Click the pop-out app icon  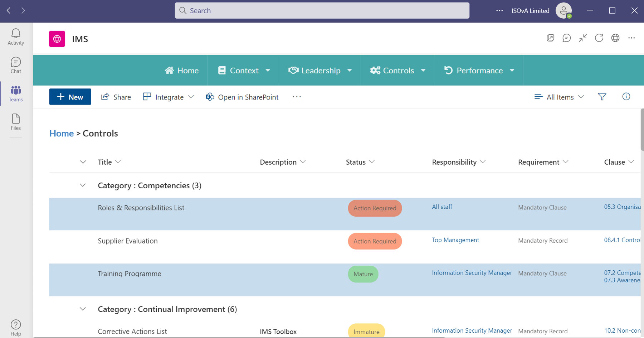(x=550, y=38)
